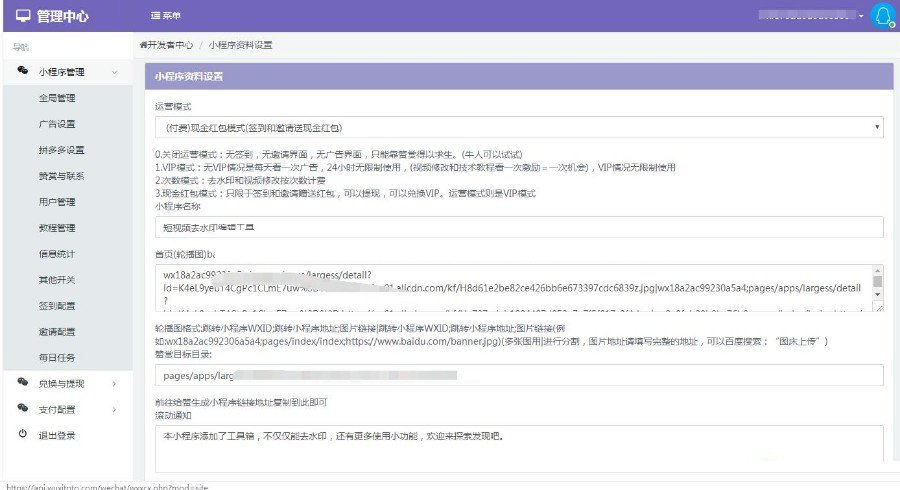Click the home icon in breadcrumb
The height and width of the screenshot is (490, 900).
[x=143, y=45]
